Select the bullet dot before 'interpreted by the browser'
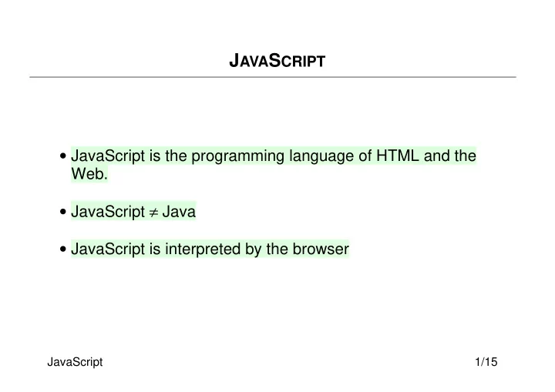 pos(63,249)
